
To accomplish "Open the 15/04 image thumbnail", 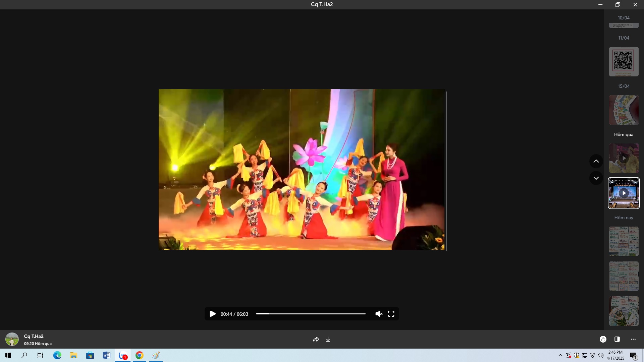I will (624, 110).
